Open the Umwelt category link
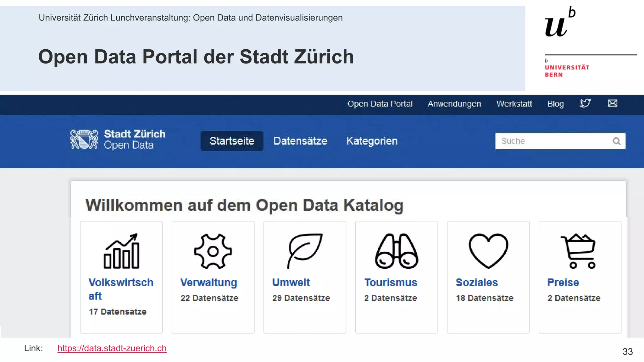Viewport: 644px width, 362px height. click(x=291, y=282)
